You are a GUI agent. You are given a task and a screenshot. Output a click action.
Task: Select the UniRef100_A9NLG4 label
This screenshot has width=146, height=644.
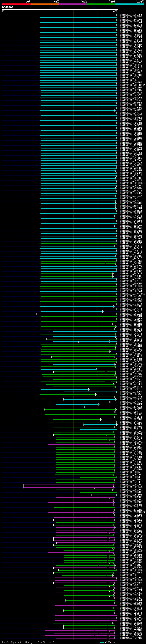pyautogui.click(x=131, y=98)
